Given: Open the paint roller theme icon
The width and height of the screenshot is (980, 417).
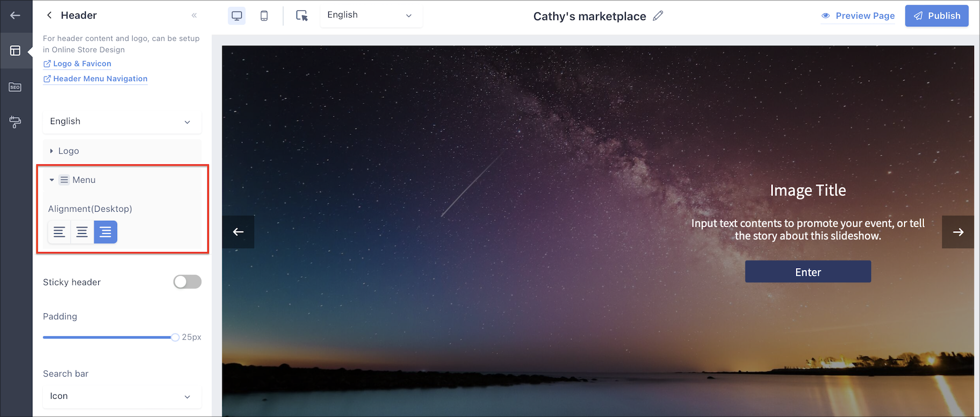Looking at the screenshot, I should [x=15, y=122].
